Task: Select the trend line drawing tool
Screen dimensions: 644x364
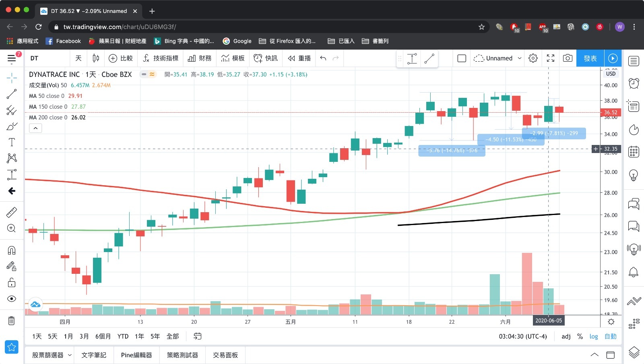Action: tap(12, 94)
